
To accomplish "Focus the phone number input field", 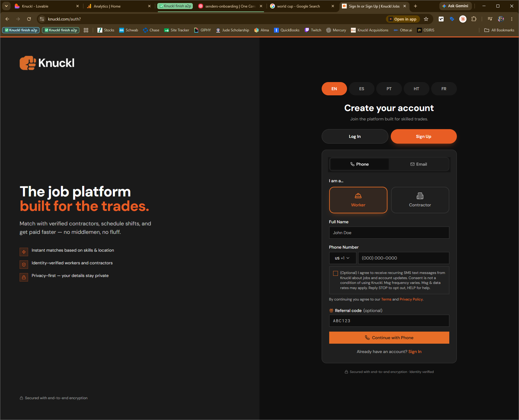I will point(403,258).
